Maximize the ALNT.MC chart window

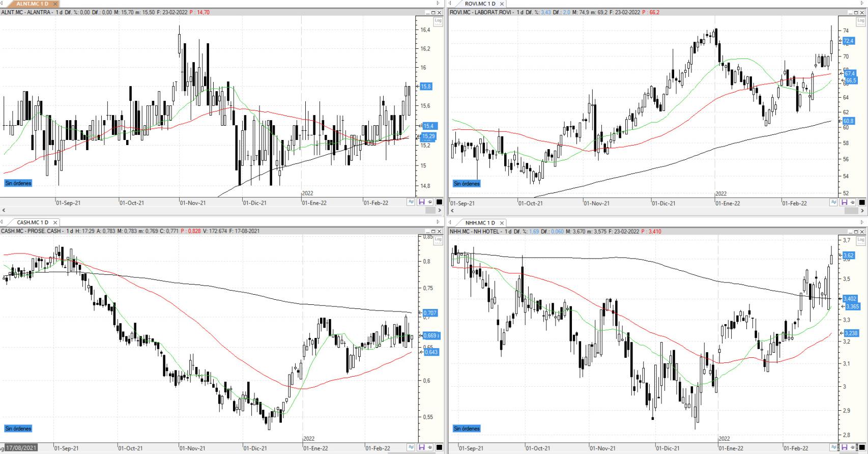pos(433,12)
